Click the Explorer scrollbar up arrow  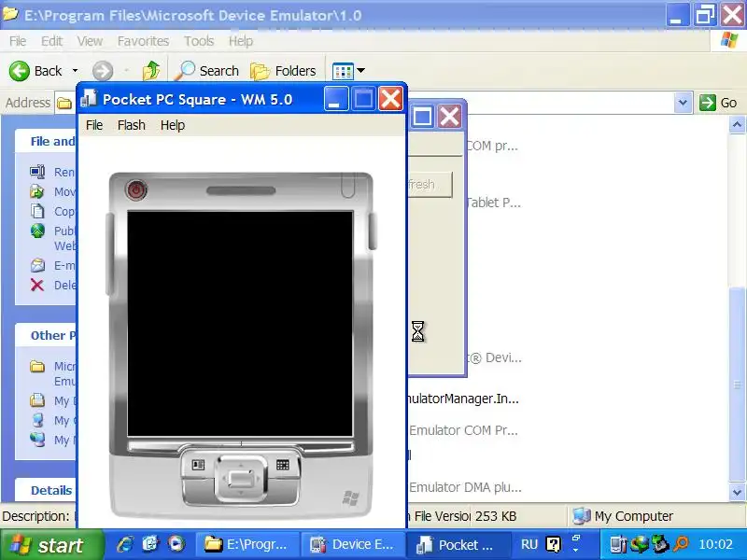737,125
